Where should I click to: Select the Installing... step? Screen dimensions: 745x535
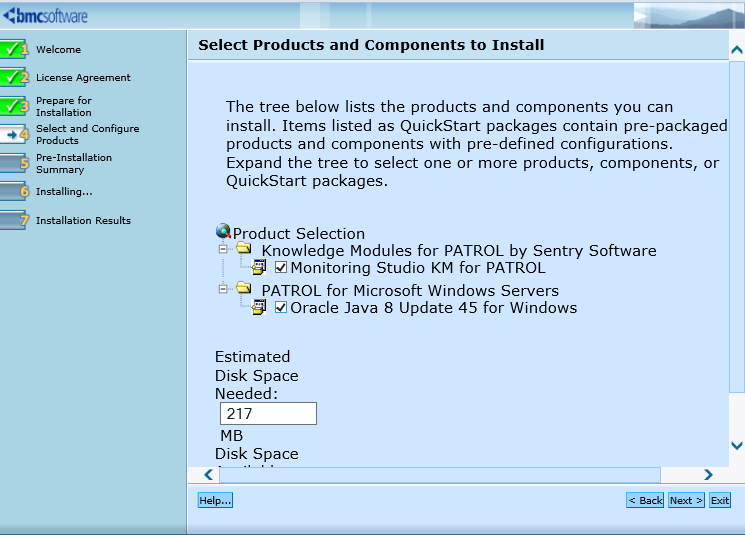pos(64,191)
